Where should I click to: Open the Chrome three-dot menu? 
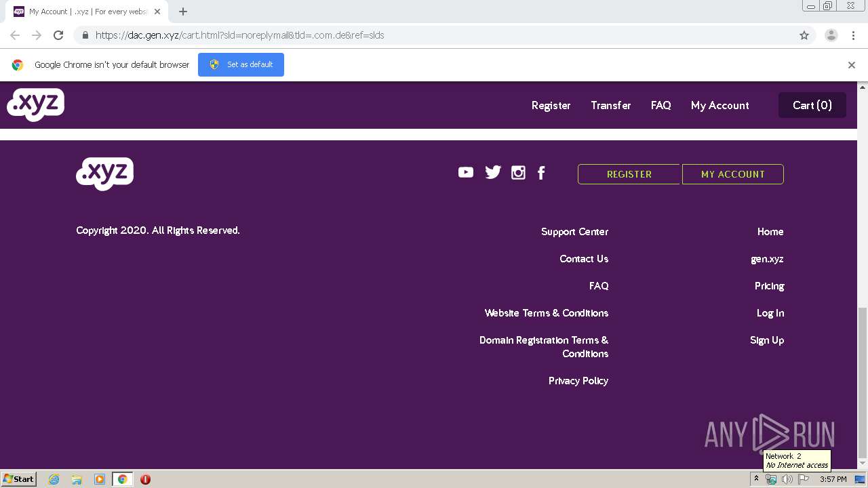point(853,35)
